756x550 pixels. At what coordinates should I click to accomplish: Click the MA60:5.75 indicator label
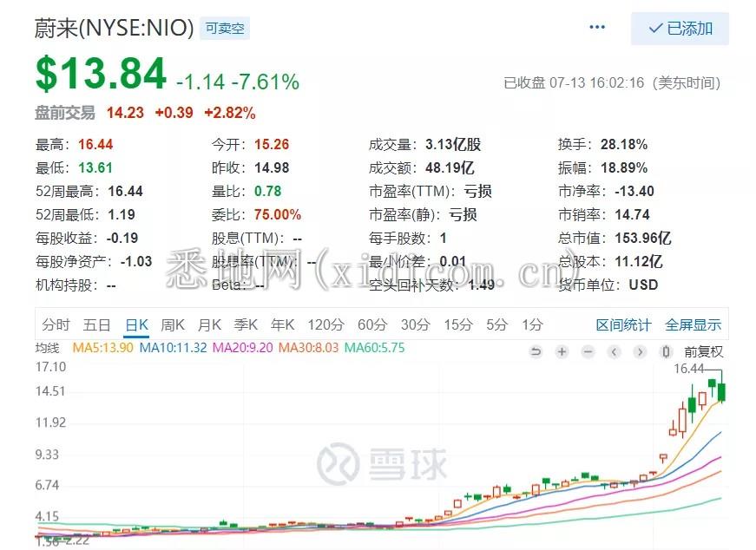tap(375, 348)
